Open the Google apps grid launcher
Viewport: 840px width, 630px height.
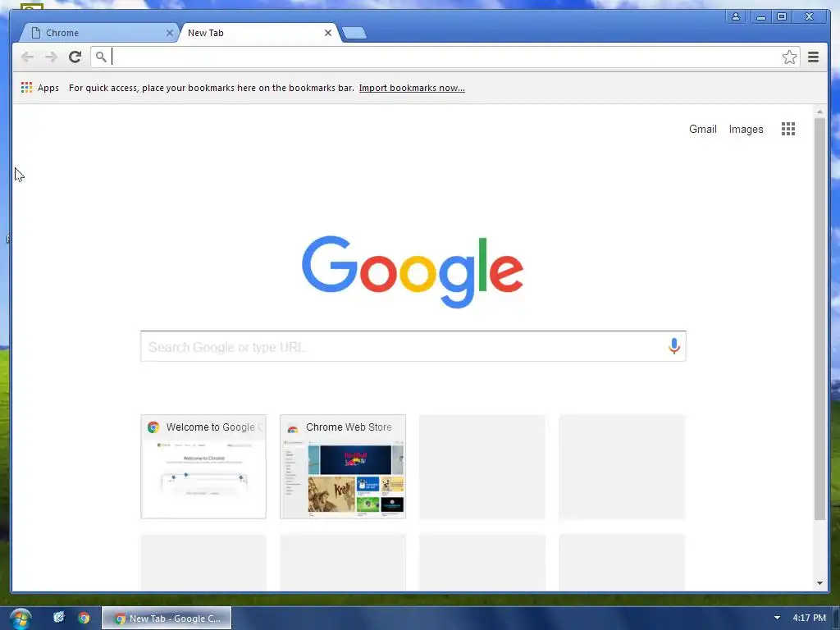click(788, 129)
